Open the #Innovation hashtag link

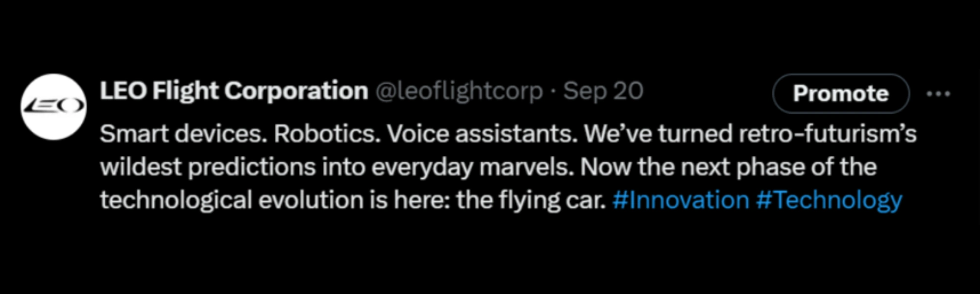[x=681, y=200]
